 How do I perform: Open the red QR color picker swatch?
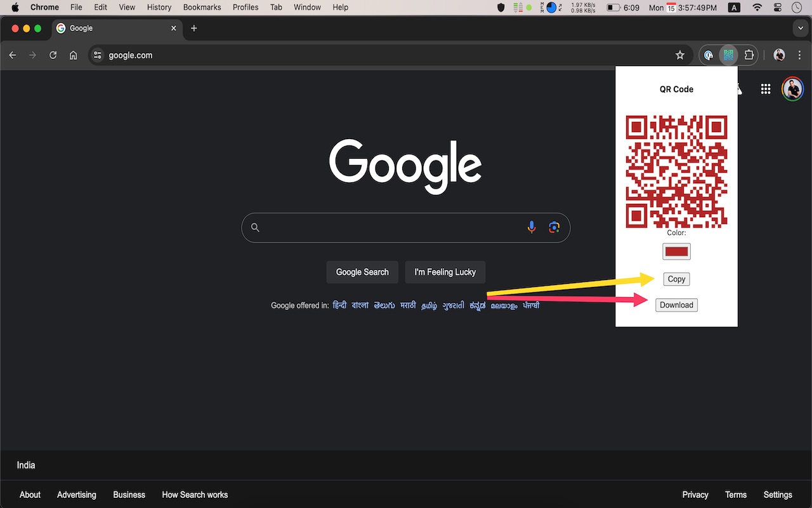676,251
